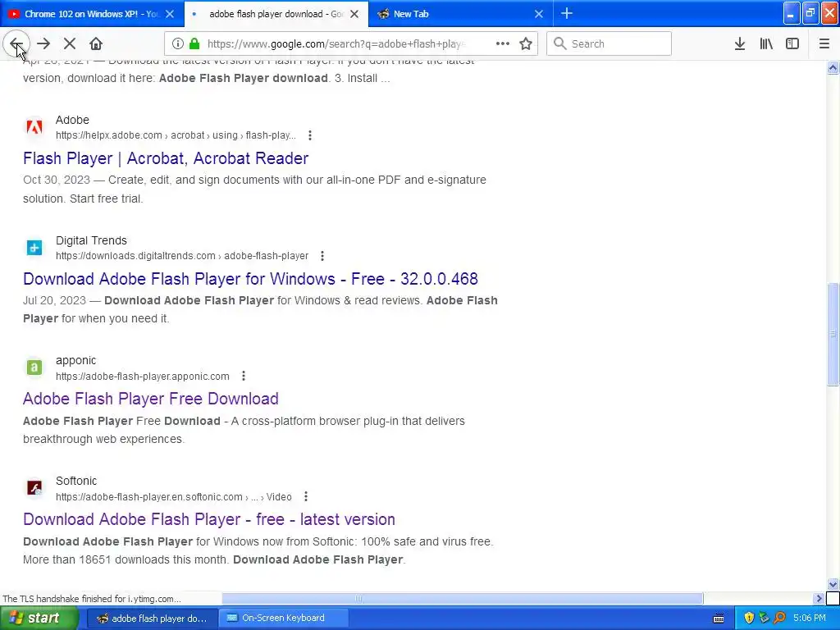View connection security via green padlock
840x630 pixels.
click(x=194, y=43)
